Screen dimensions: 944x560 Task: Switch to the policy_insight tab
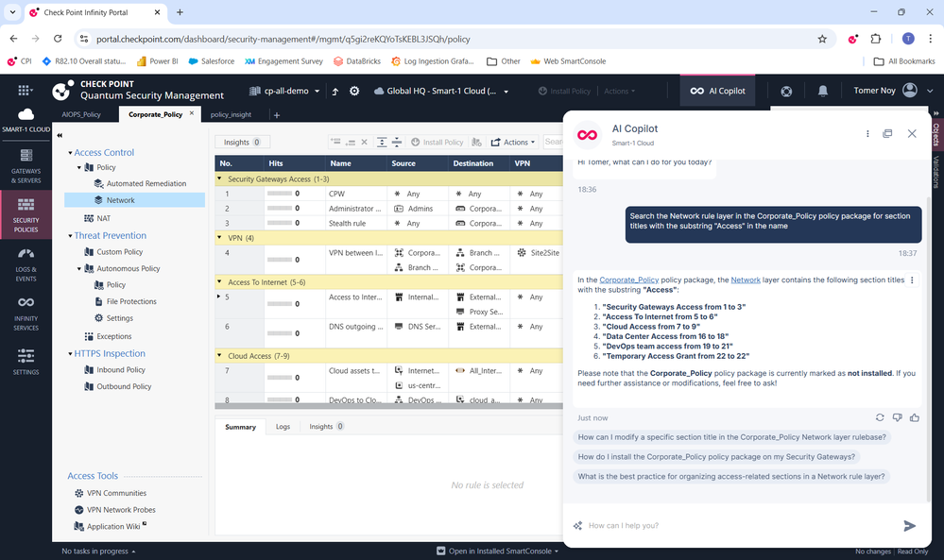point(232,114)
